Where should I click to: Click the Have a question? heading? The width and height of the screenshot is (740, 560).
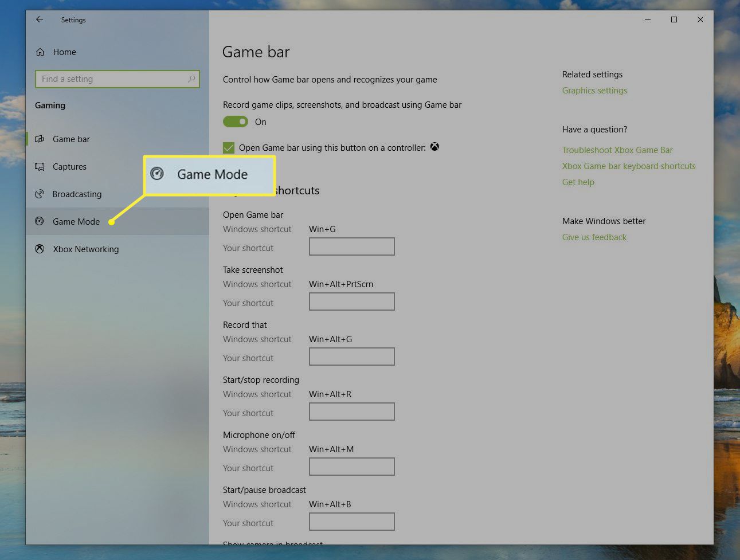(x=594, y=130)
